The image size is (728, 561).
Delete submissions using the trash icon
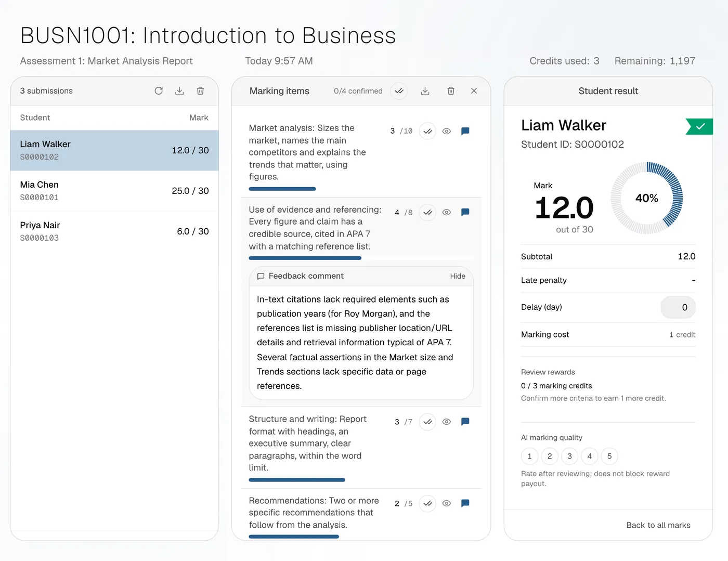point(200,91)
